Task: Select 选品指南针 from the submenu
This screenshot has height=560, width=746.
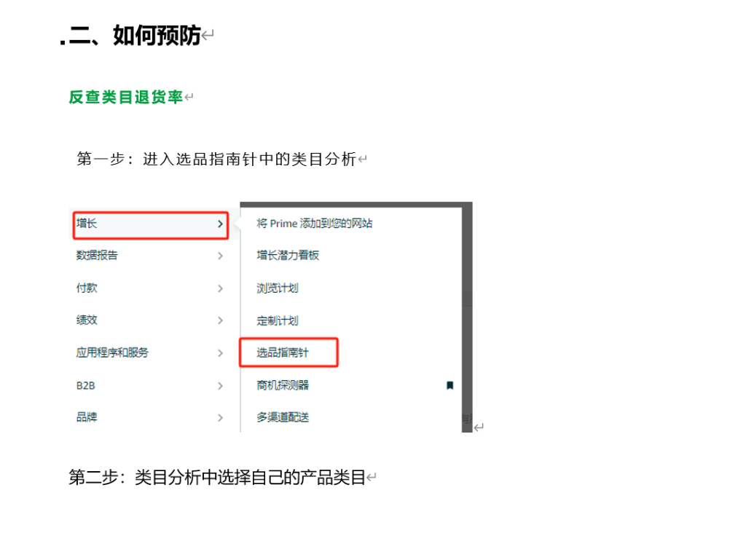Action: coord(283,352)
